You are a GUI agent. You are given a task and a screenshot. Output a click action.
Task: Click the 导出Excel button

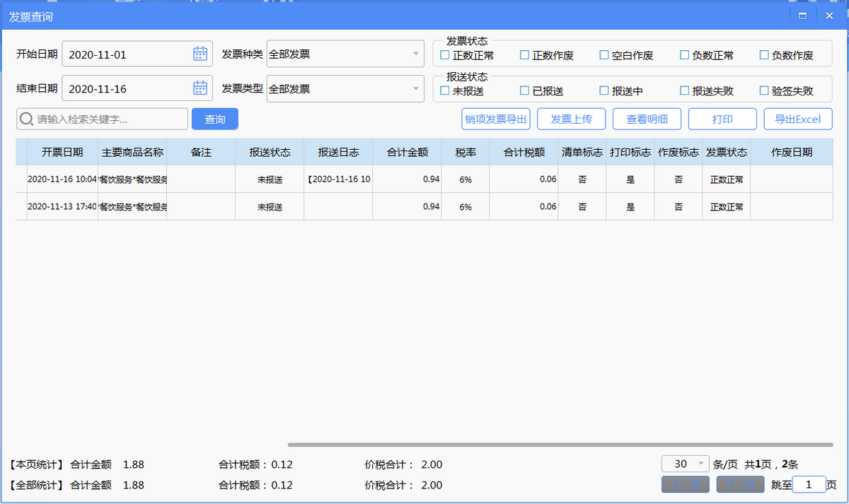coord(797,119)
